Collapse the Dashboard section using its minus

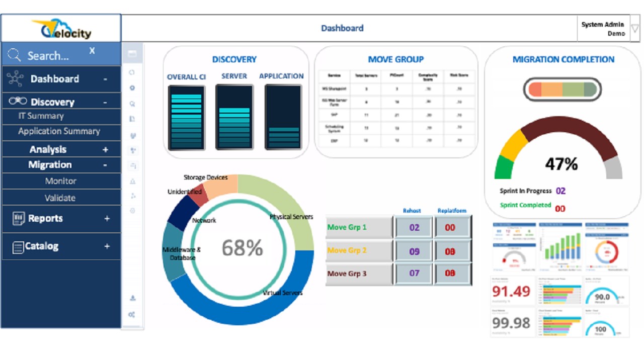pyautogui.click(x=105, y=79)
